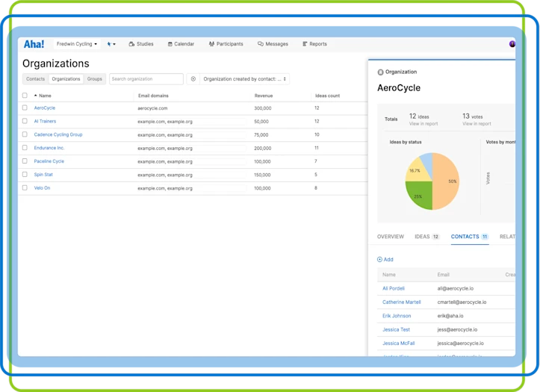
Task: Open the Paceline Cycle link
Action: (49, 161)
